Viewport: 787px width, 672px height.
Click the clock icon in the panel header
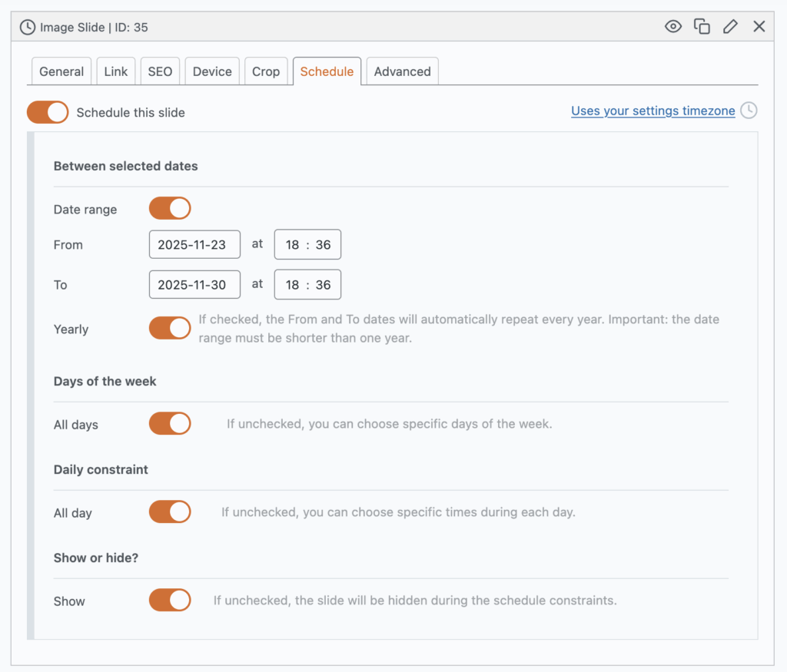28,26
